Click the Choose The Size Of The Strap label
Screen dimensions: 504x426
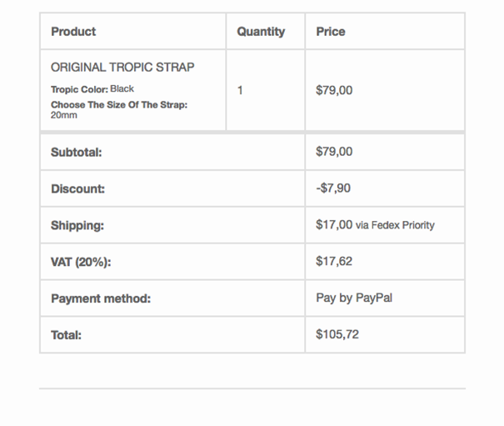pyautogui.click(x=119, y=105)
